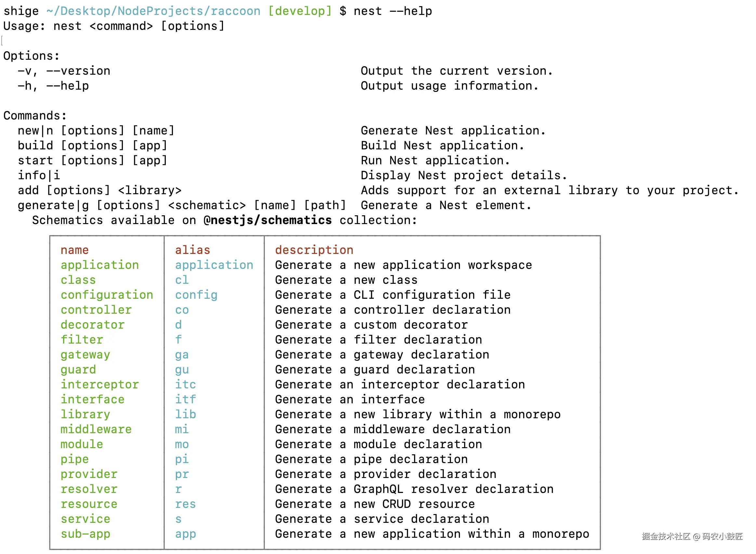756x554 pixels.
Task: Click the 'build [options] [app]' command
Action: coord(92,145)
